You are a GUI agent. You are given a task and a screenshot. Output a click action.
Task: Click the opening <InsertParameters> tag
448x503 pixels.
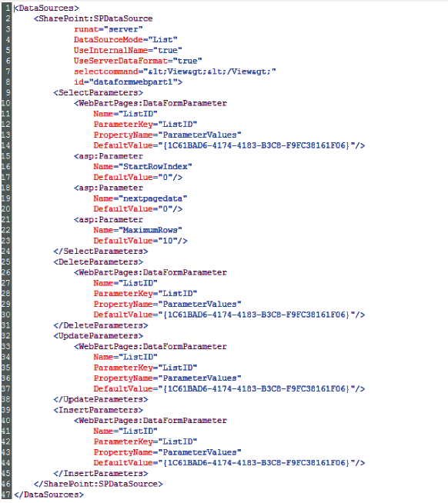tap(99, 410)
